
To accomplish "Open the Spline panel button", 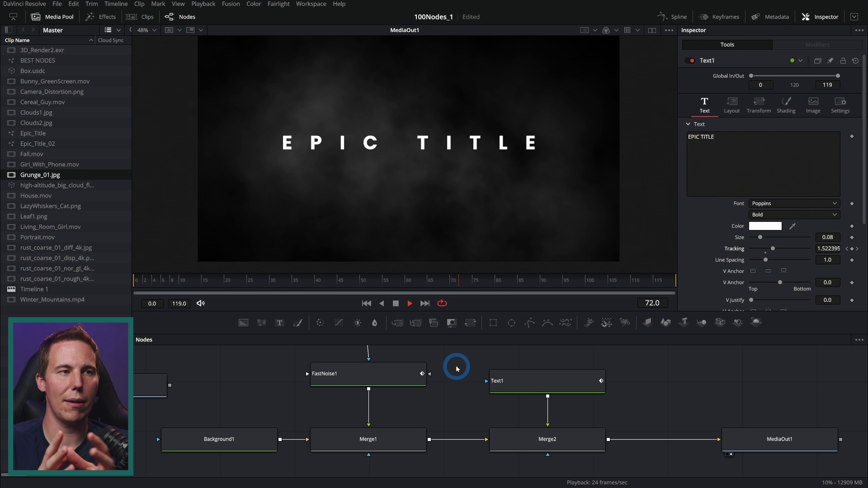I will coord(672,17).
